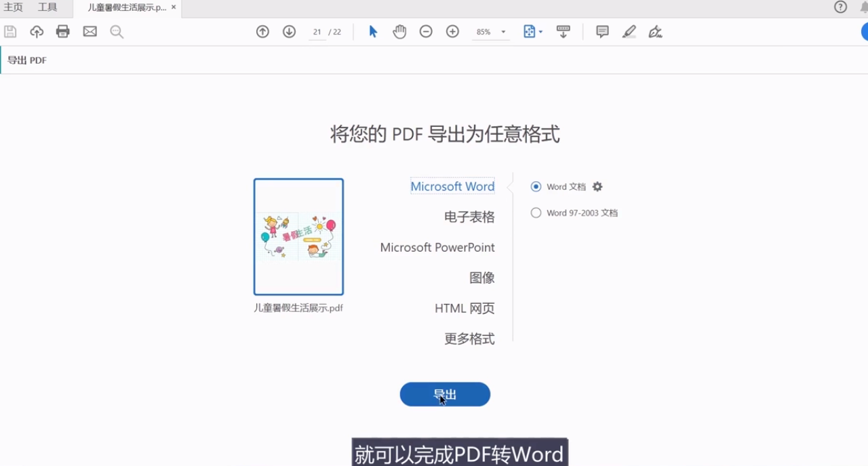Activate the hand pan tool
The image size is (868, 466).
(x=399, y=32)
